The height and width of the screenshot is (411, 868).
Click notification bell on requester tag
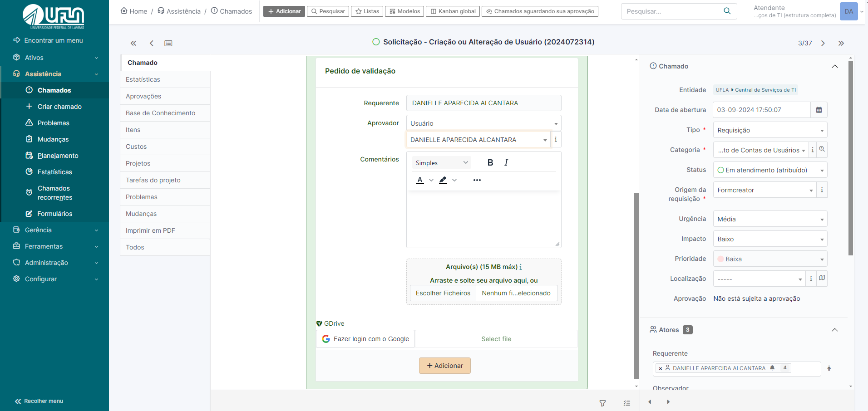(772, 368)
